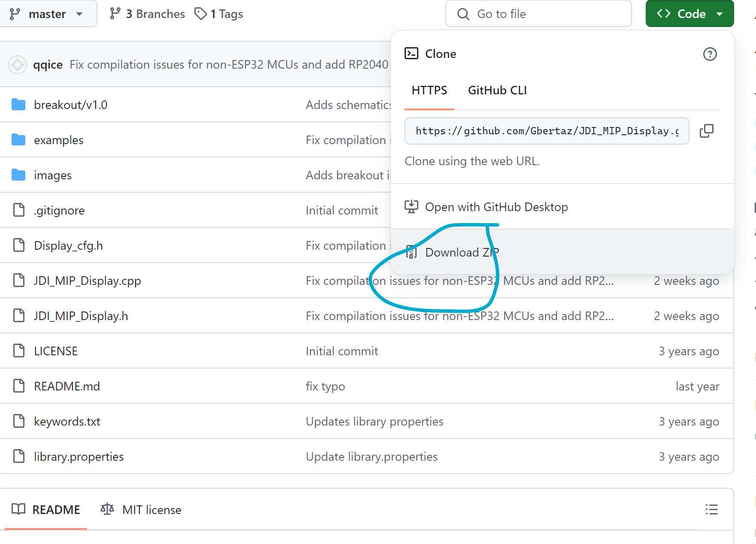Open LICENSE 'Initial commit' message
Image resolution: width=756 pixels, height=544 pixels.
coord(342,351)
